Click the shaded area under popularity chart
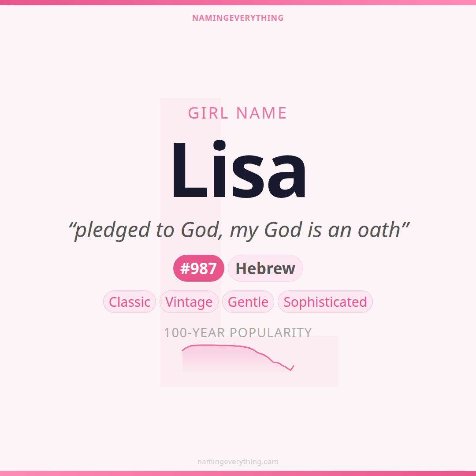The width and height of the screenshot is (476, 476). coord(220,361)
